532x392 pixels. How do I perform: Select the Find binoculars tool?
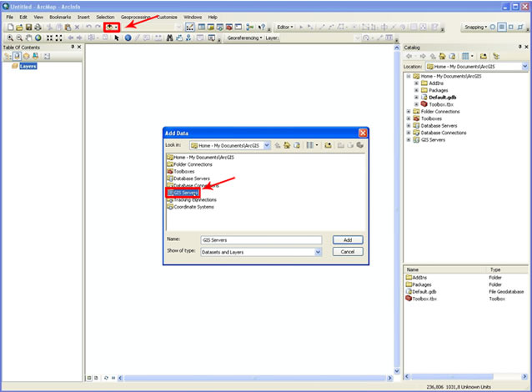click(x=169, y=38)
